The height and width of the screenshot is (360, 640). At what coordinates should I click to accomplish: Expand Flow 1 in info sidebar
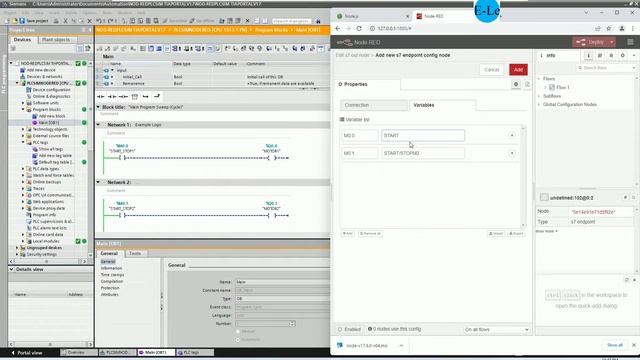(x=545, y=87)
